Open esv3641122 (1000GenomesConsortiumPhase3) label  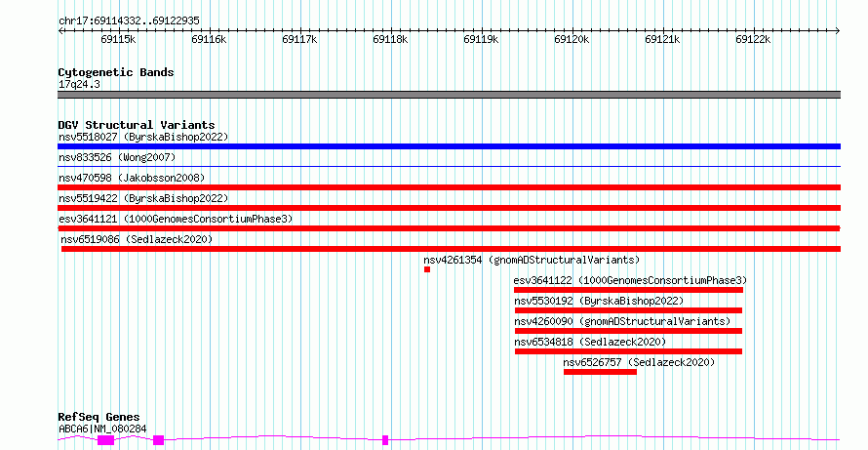630,280
